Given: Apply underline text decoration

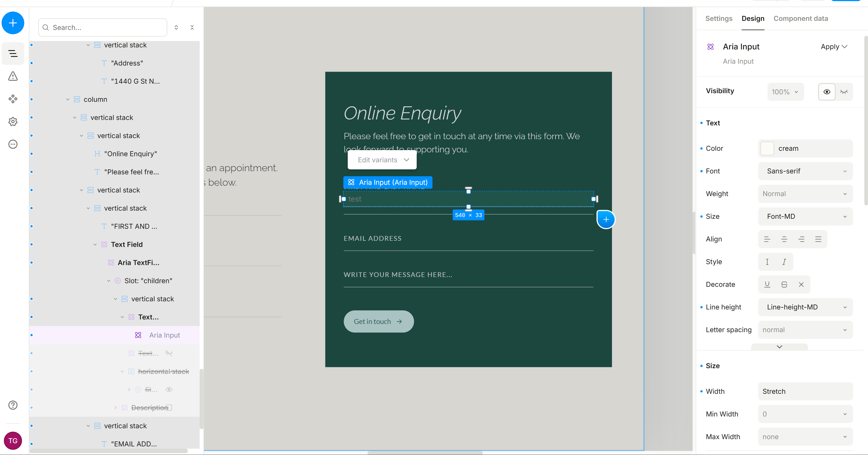Looking at the screenshot, I should (767, 285).
